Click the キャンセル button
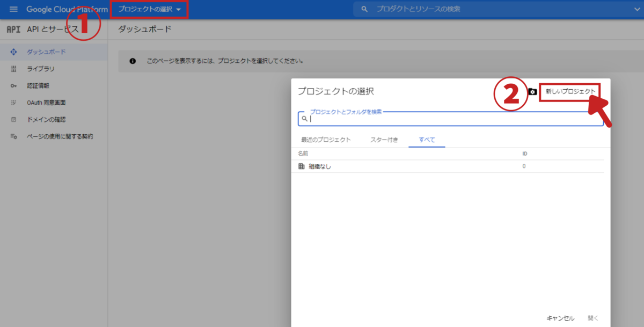The width and height of the screenshot is (644, 327). click(560, 318)
